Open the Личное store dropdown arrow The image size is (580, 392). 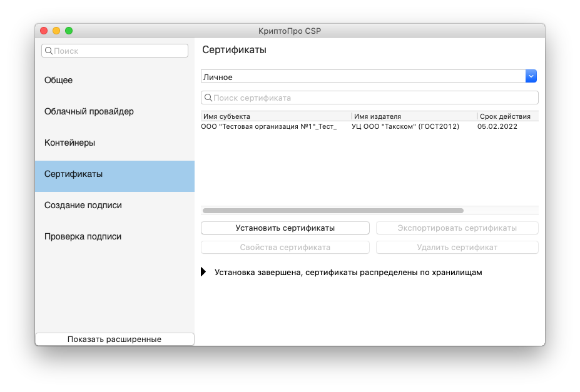point(531,76)
